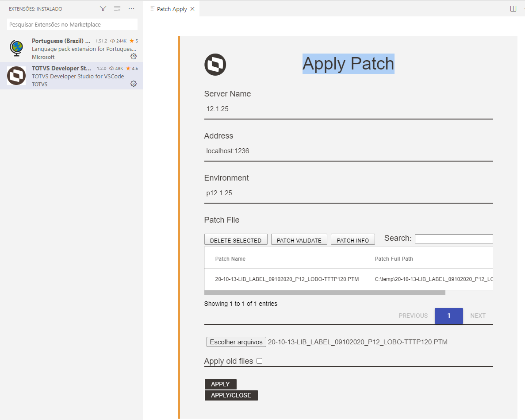The image size is (525, 420).
Task: Go to PREVIOUS page of patches
Action: click(413, 316)
